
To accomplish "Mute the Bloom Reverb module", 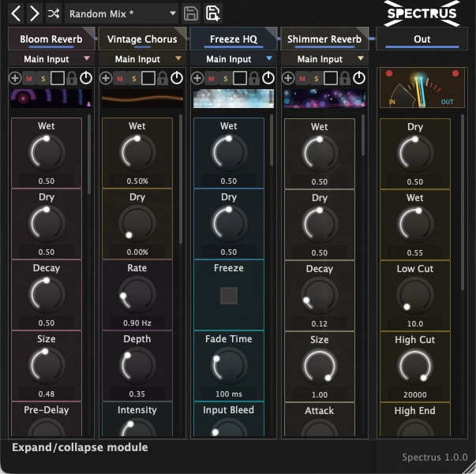I will coord(29,79).
